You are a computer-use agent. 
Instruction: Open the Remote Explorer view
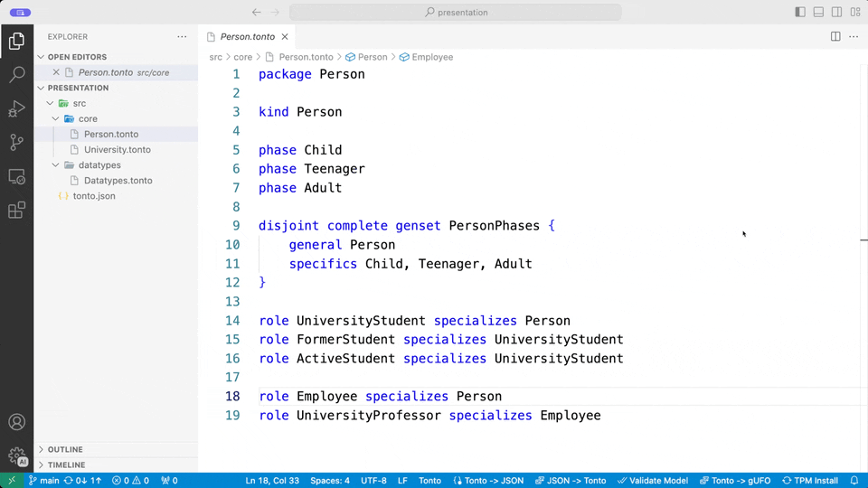(x=16, y=176)
